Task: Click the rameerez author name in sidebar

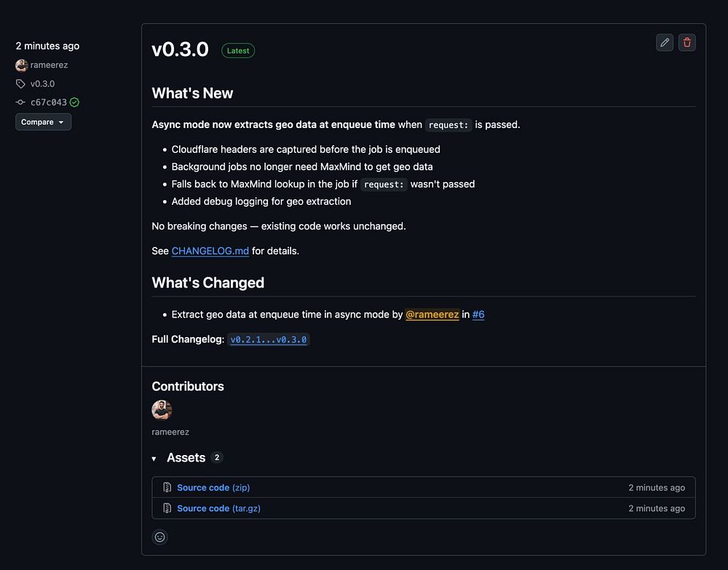Action: click(x=49, y=65)
